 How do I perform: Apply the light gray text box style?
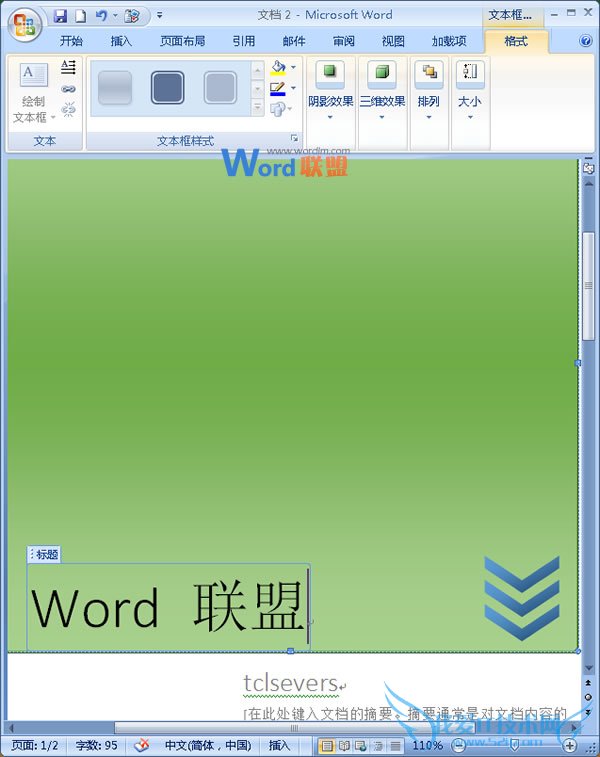point(115,88)
